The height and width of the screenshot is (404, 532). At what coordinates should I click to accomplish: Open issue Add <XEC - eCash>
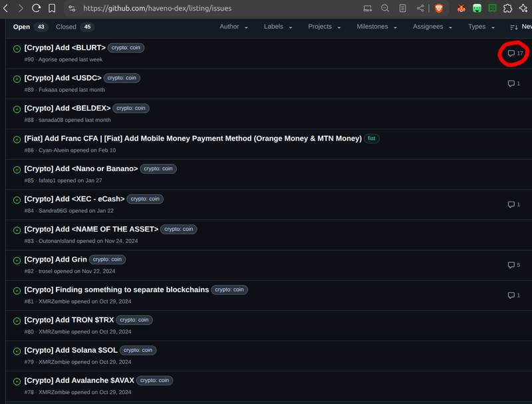(x=74, y=199)
